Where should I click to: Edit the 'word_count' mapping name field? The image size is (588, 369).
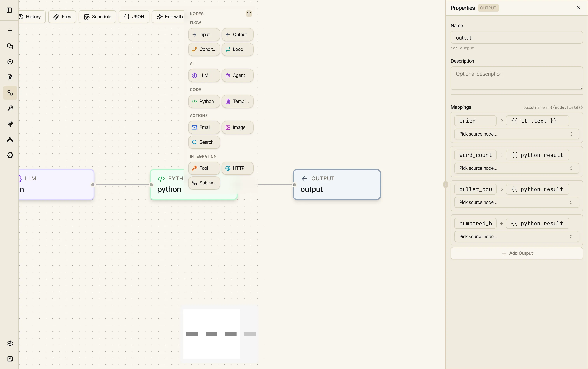(x=475, y=155)
